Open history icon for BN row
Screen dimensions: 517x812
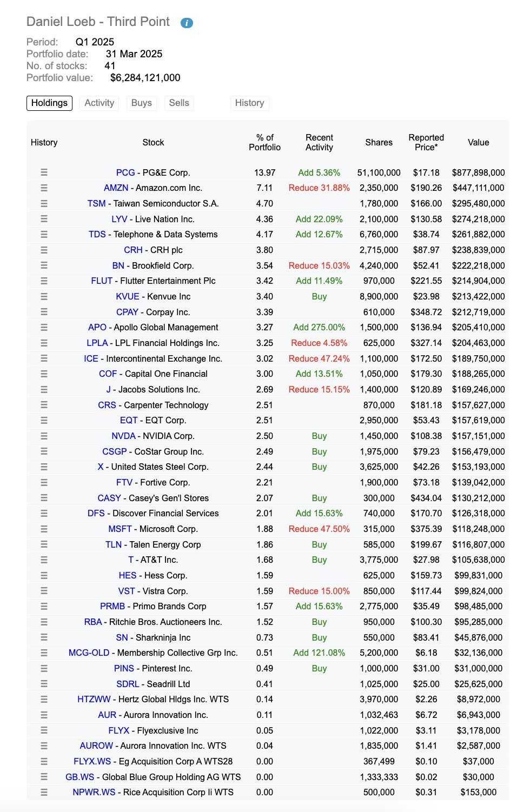pyautogui.click(x=44, y=265)
